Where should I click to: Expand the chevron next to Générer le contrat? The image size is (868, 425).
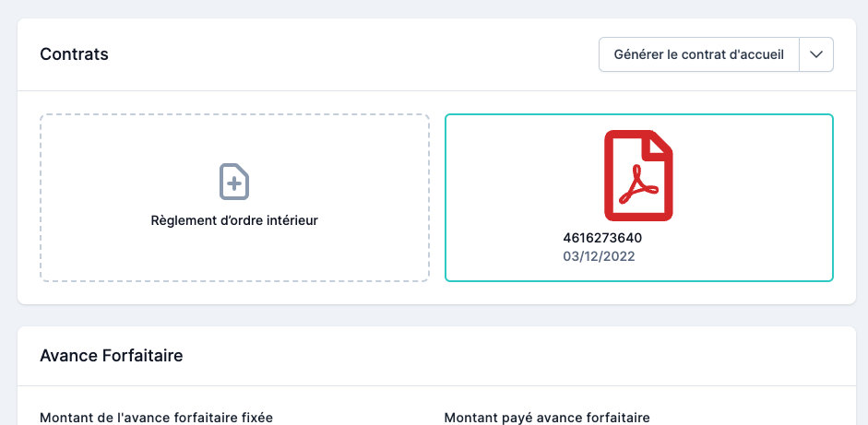816,54
